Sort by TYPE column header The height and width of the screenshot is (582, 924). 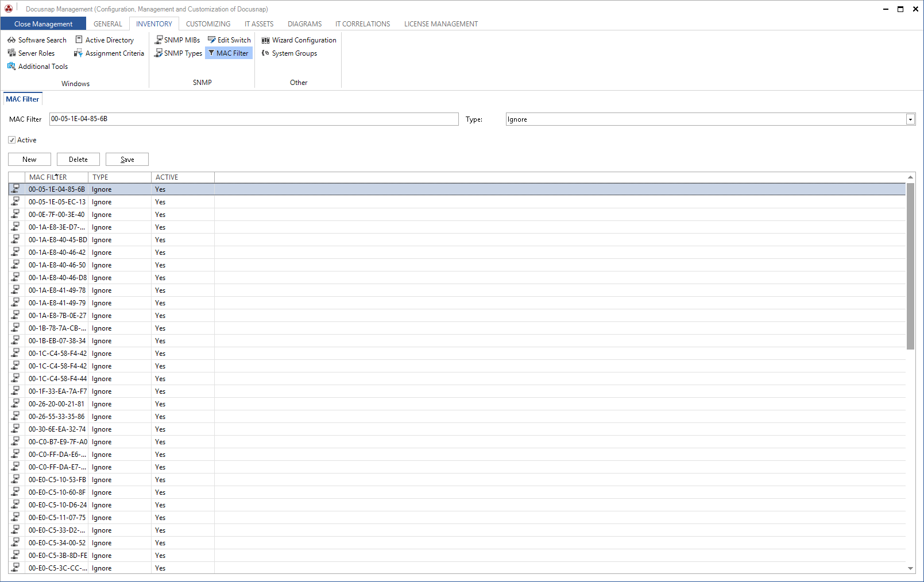[x=119, y=177]
